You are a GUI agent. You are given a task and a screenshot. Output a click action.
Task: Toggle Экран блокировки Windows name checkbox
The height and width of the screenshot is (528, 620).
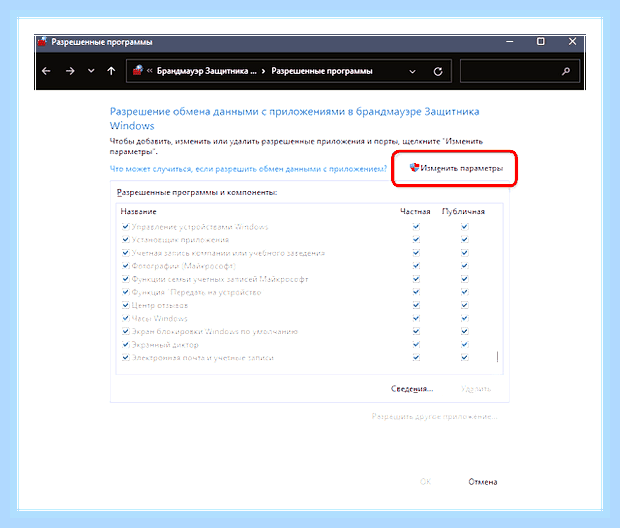[126, 331]
